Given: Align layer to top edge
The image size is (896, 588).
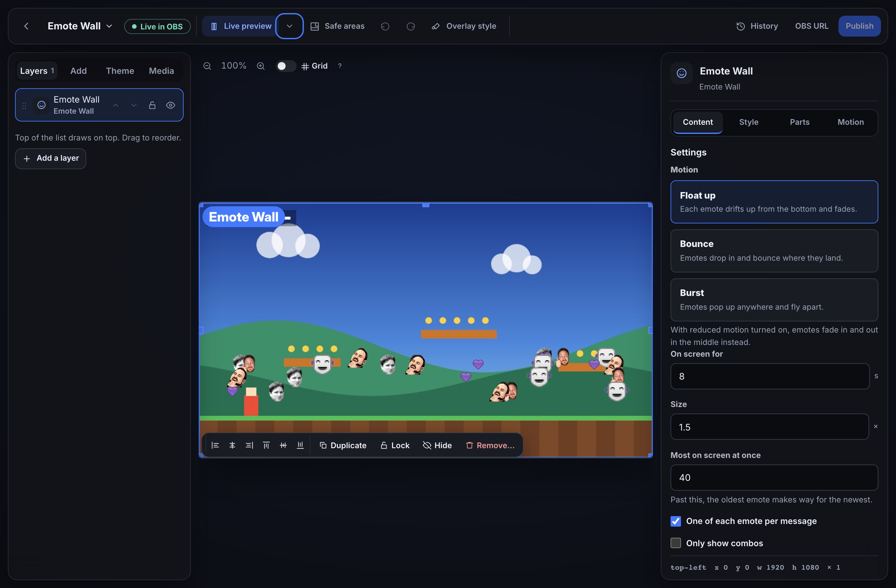Looking at the screenshot, I should click(x=266, y=445).
